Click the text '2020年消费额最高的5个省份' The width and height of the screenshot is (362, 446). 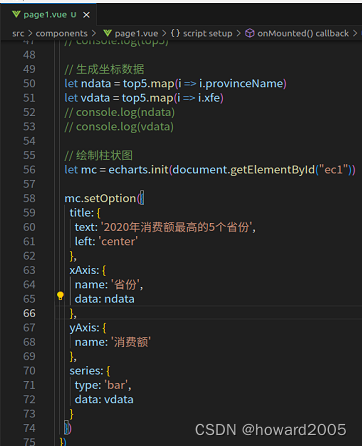[x=177, y=227]
